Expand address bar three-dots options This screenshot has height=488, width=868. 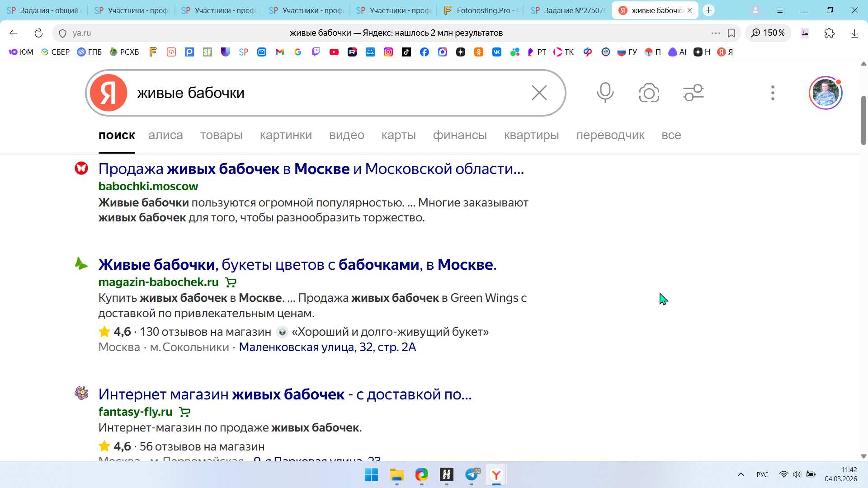click(715, 33)
